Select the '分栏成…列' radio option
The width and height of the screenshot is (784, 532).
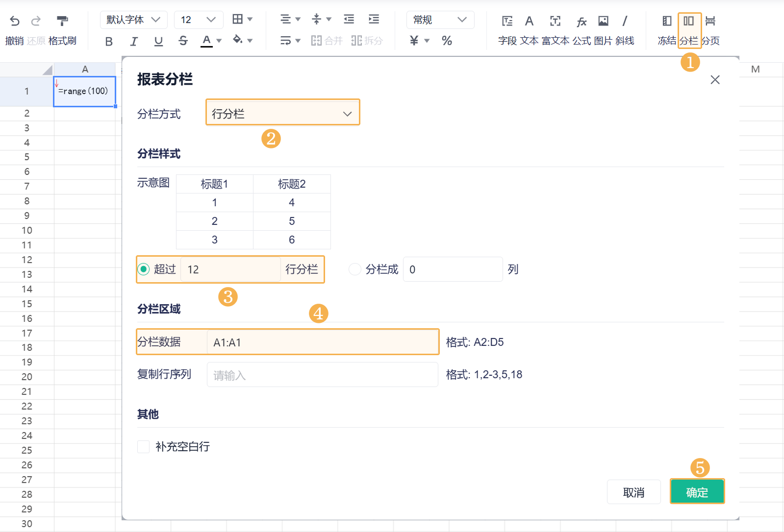pyautogui.click(x=354, y=269)
